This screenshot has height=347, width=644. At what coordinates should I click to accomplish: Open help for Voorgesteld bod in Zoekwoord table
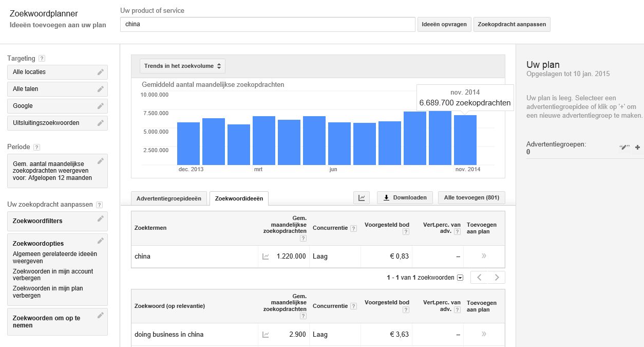tap(406, 310)
